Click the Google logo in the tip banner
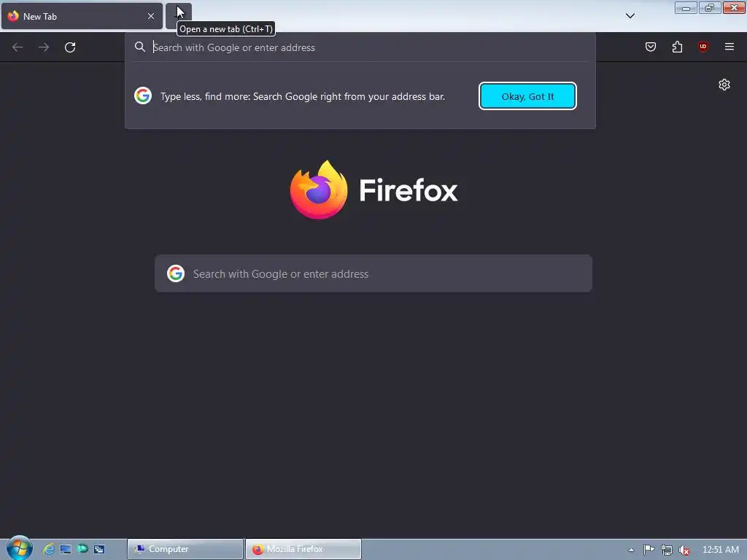747x560 pixels. coord(143,96)
